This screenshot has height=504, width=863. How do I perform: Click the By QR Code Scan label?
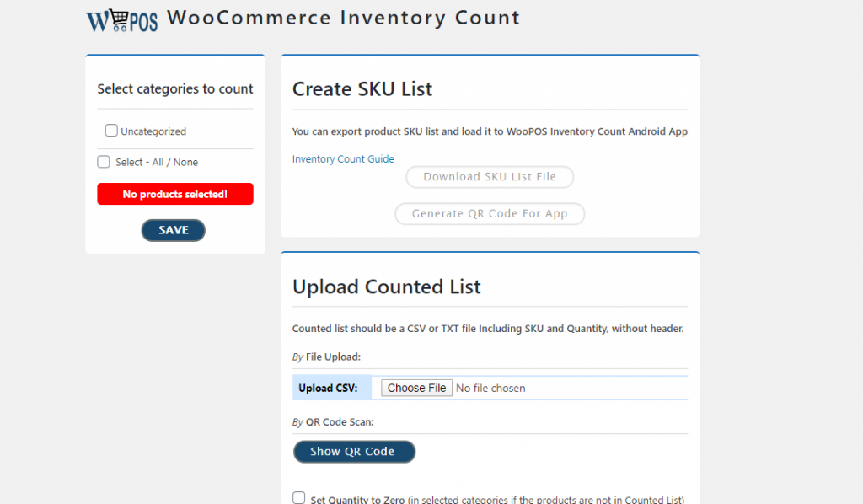point(333,421)
